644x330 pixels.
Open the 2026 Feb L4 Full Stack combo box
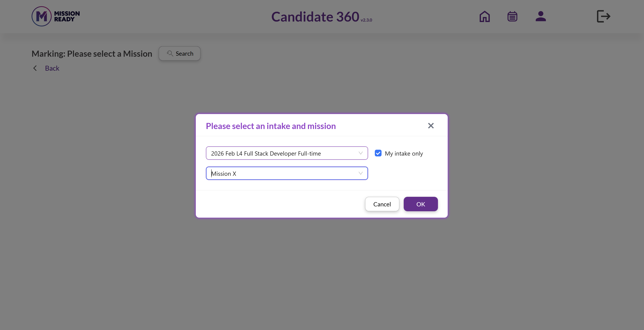click(x=287, y=153)
